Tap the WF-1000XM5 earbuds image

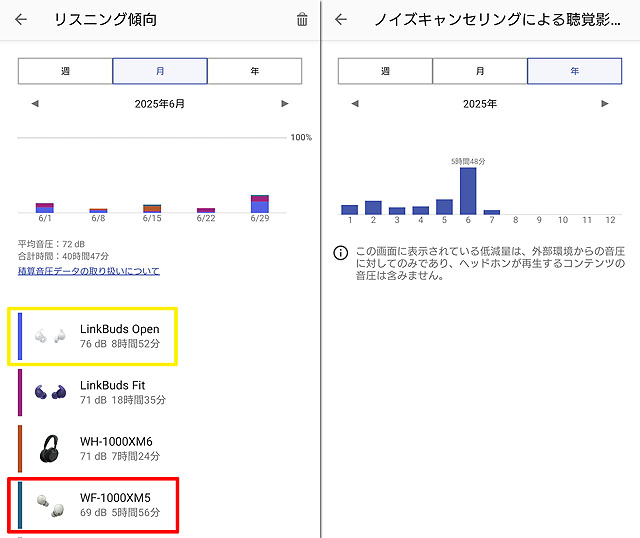pos(51,506)
